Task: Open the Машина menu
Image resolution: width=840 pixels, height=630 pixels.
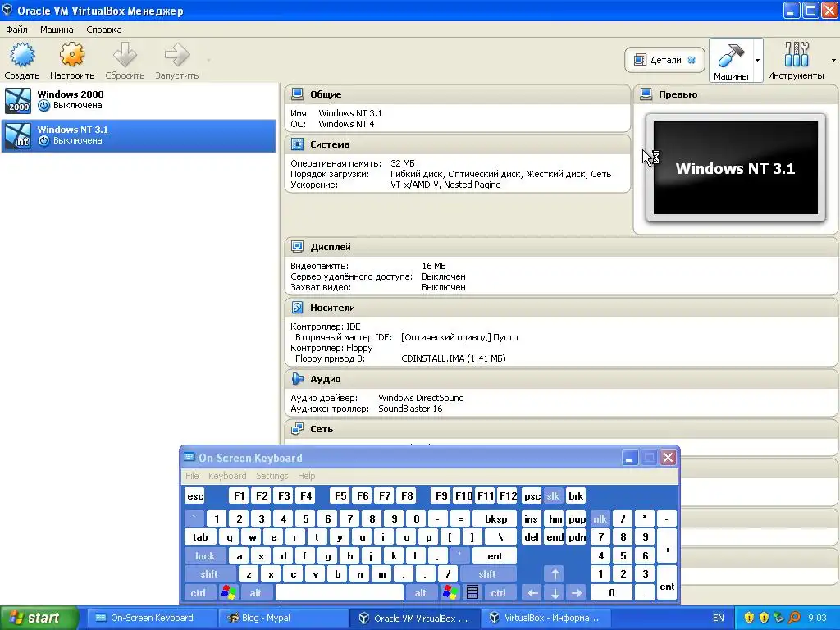Action: 57,30
